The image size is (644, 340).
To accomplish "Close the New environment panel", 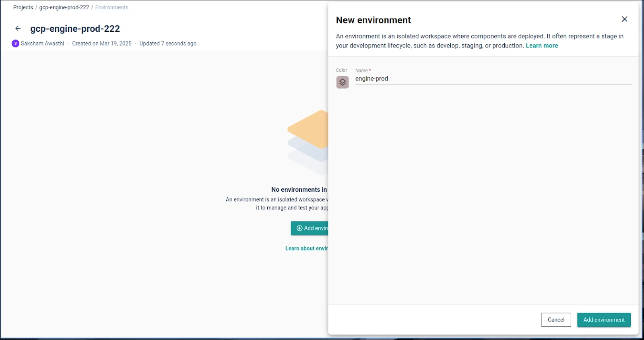I will 624,19.
